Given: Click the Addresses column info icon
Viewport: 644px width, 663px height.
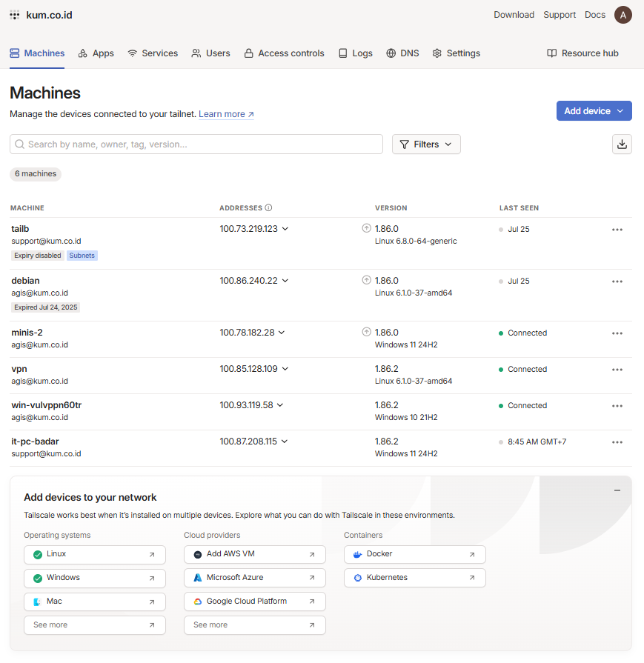Looking at the screenshot, I should pyautogui.click(x=269, y=208).
